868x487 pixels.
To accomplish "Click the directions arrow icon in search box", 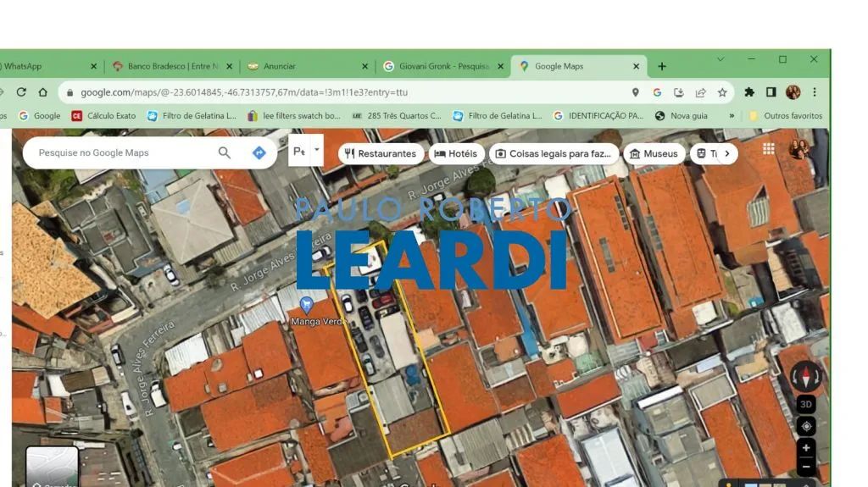I will 259,152.
